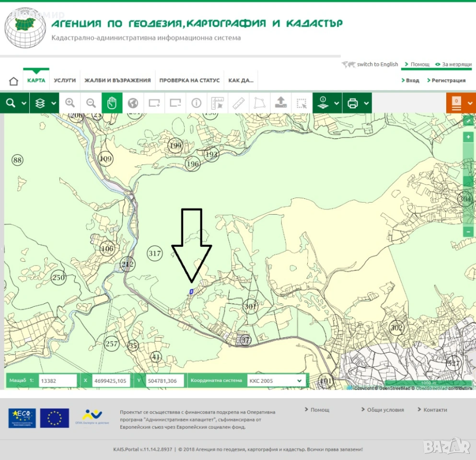The image size is (476, 460).
Task: Open the 'ПРОВЕРКА НА СТАТУС' menu item
Action: coord(189,80)
